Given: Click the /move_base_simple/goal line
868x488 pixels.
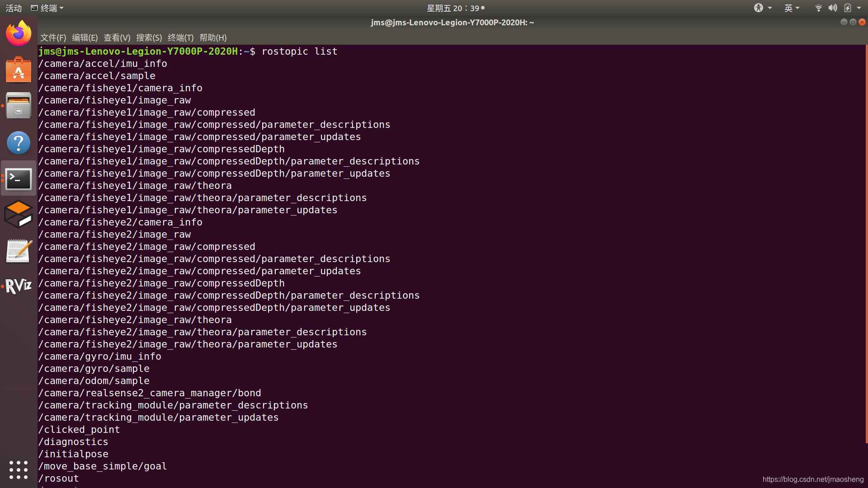Looking at the screenshot, I should 103,466.
